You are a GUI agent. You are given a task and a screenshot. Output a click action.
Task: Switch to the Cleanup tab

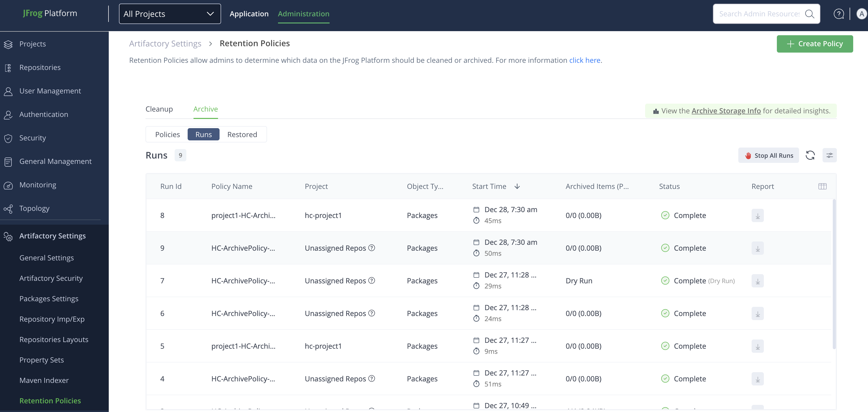[x=159, y=109]
